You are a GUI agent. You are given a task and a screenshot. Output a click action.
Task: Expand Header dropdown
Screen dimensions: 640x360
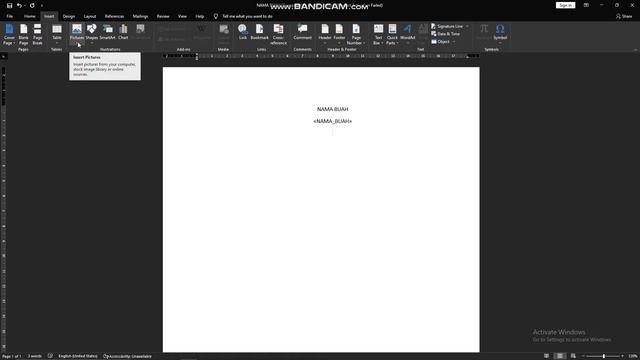tap(325, 43)
